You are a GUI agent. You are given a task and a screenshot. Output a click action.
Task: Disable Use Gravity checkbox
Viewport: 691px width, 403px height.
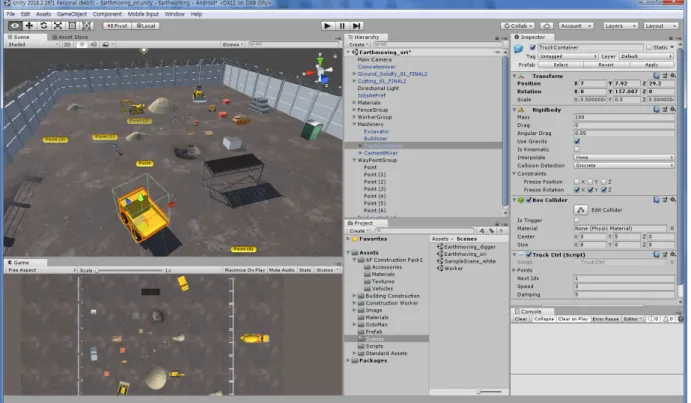pos(577,142)
